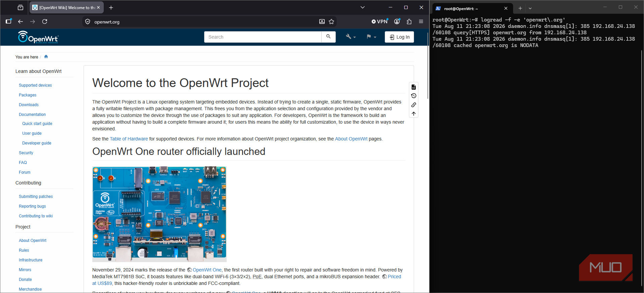Click the backlinks chain icon
The width and height of the screenshot is (644, 293).
pyautogui.click(x=414, y=105)
